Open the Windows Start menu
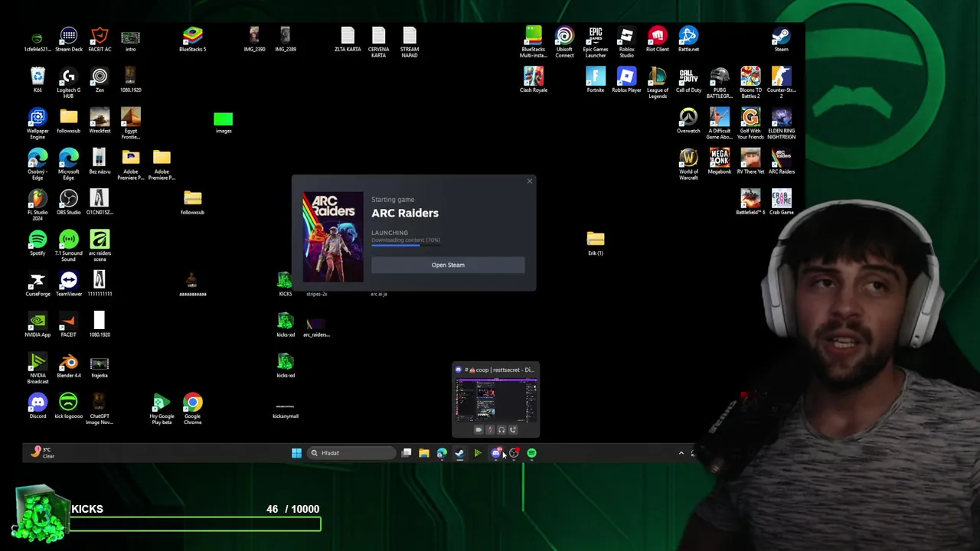Image resolution: width=980 pixels, height=551 pixels. (x=296, y=453)
